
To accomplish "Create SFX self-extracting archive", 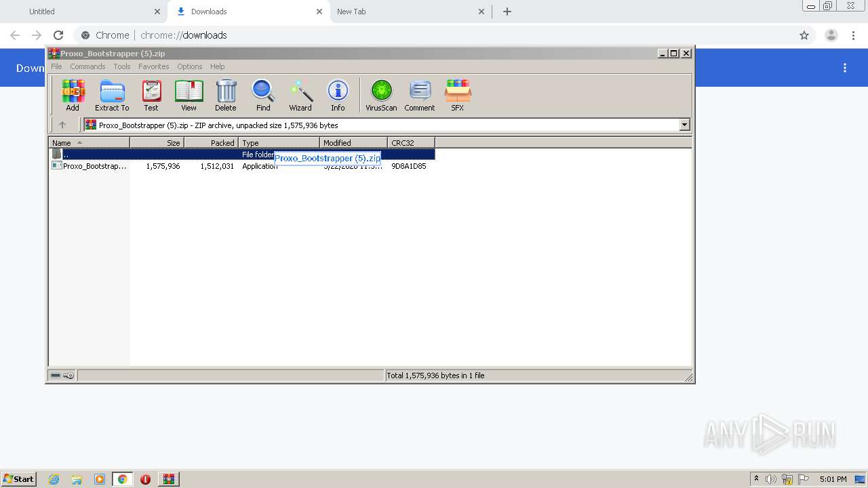I will [x=458, y=95].
